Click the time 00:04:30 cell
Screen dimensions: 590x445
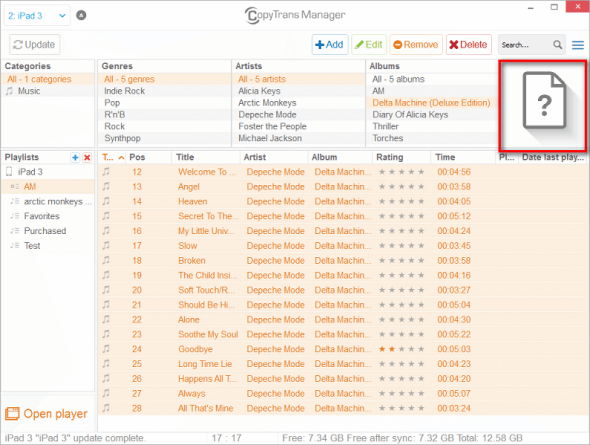point(454,320)
